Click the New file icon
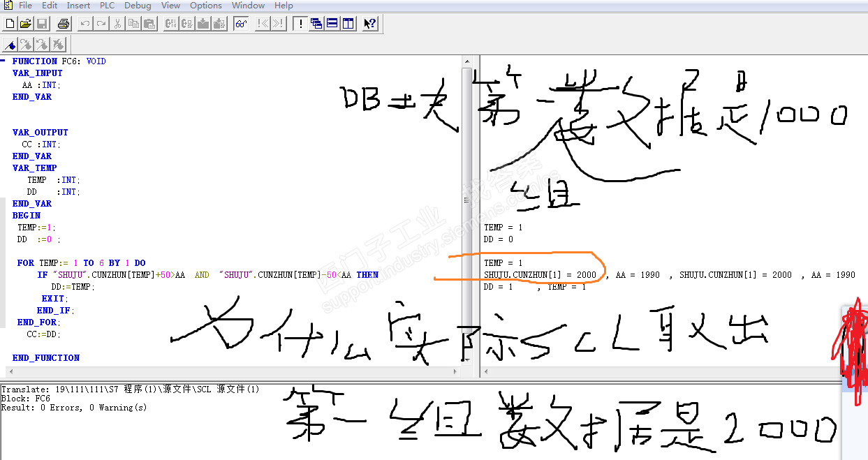 tap(10, 24)
